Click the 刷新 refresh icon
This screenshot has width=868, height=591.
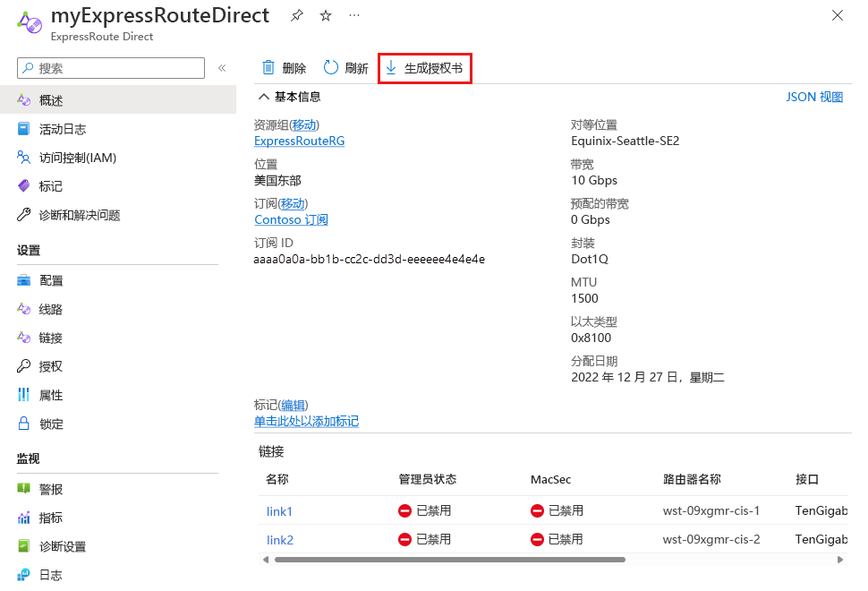pyautogui.click(x=331, y=68)
